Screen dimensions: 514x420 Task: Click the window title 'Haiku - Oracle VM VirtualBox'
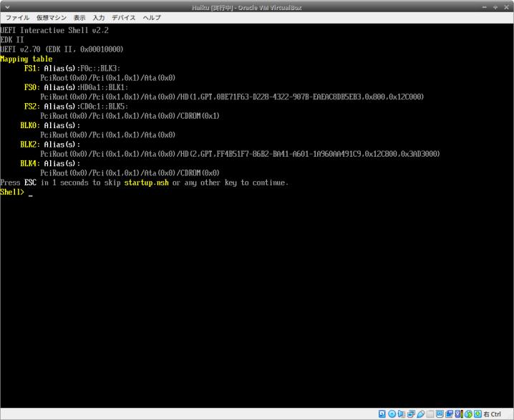tap(246, 7)
